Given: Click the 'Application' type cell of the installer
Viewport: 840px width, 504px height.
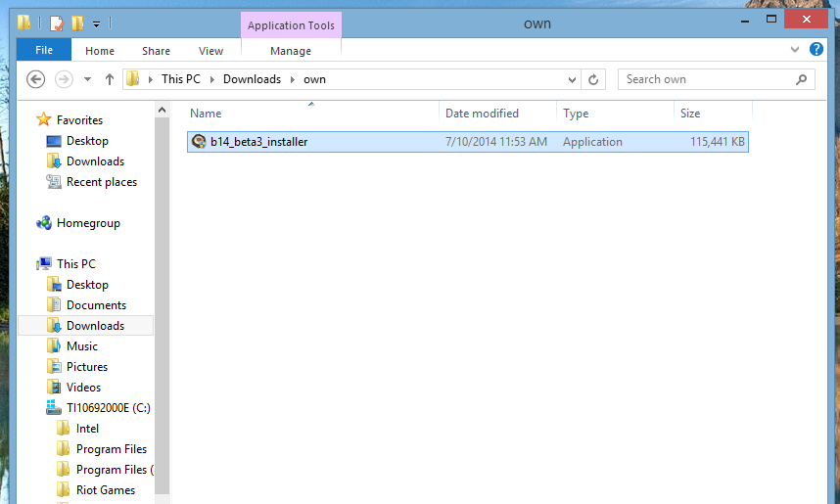Looking at the screenshot, I should coord(592,142).
